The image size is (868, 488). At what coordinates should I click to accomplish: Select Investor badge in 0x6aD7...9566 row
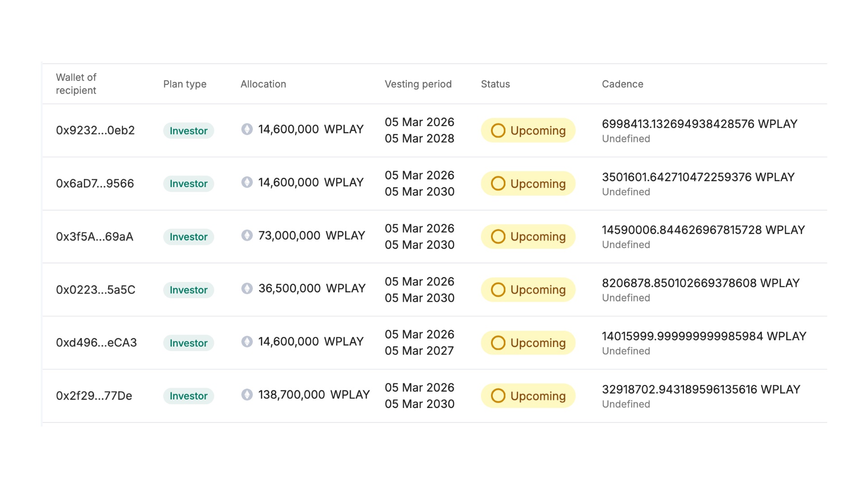(189, 183)
